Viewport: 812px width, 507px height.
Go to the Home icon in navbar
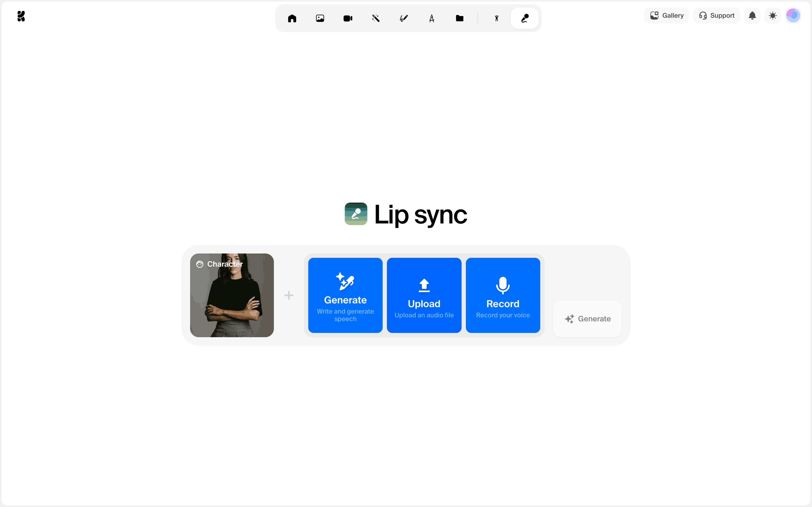pyautogui.click(x=292, y=19)
